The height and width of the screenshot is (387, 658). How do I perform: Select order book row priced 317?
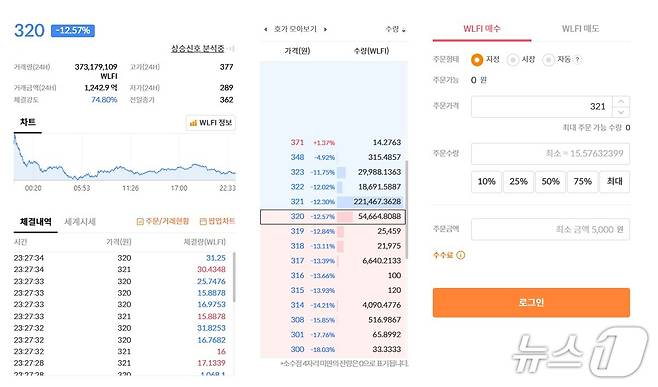[334, 261]
